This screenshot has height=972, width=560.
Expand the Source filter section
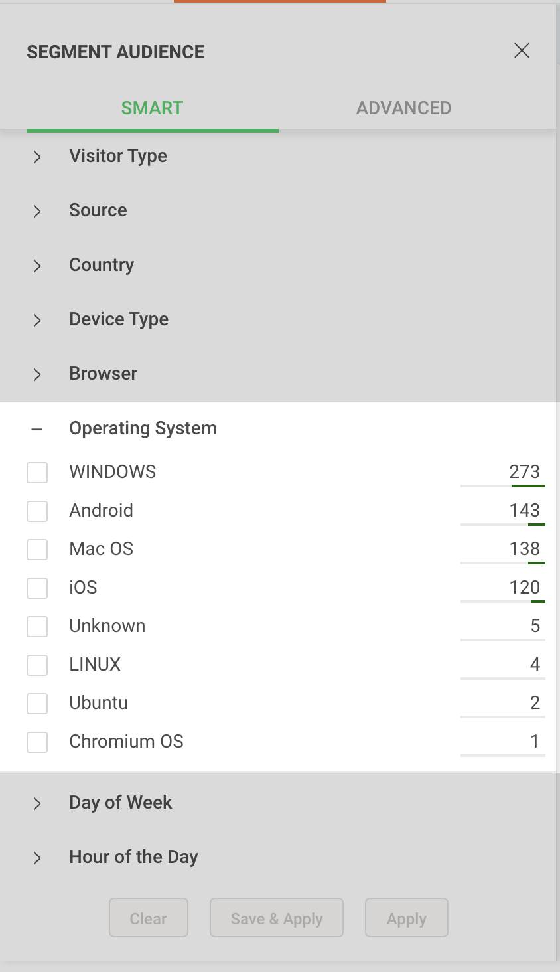(37, 211)
